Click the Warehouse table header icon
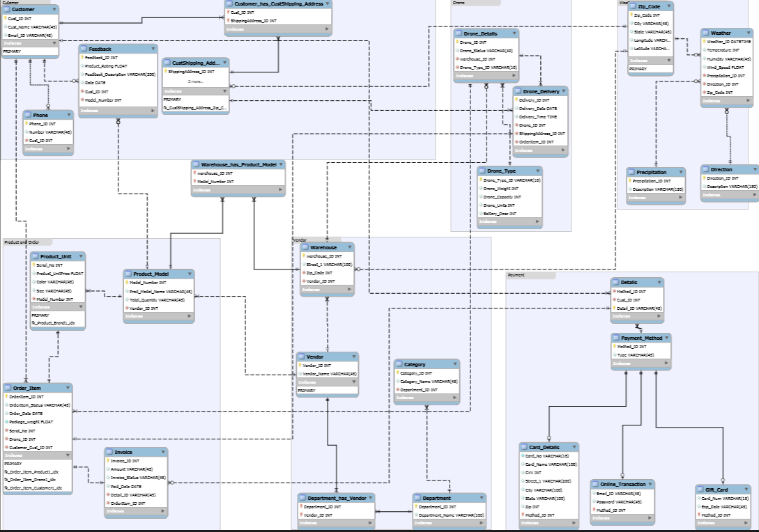 [x=305, y=247]
